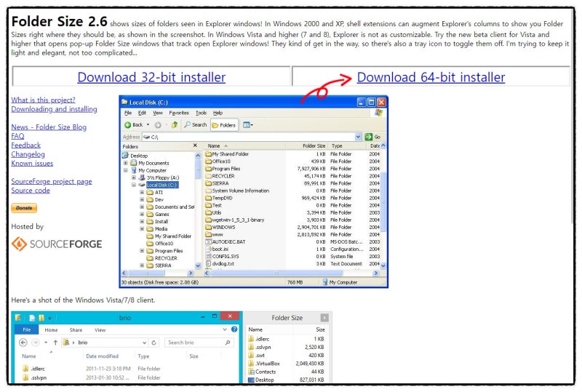Switch to the Share tab in the brio window
This screenshot has width=582, height=392.
[76, 329]
